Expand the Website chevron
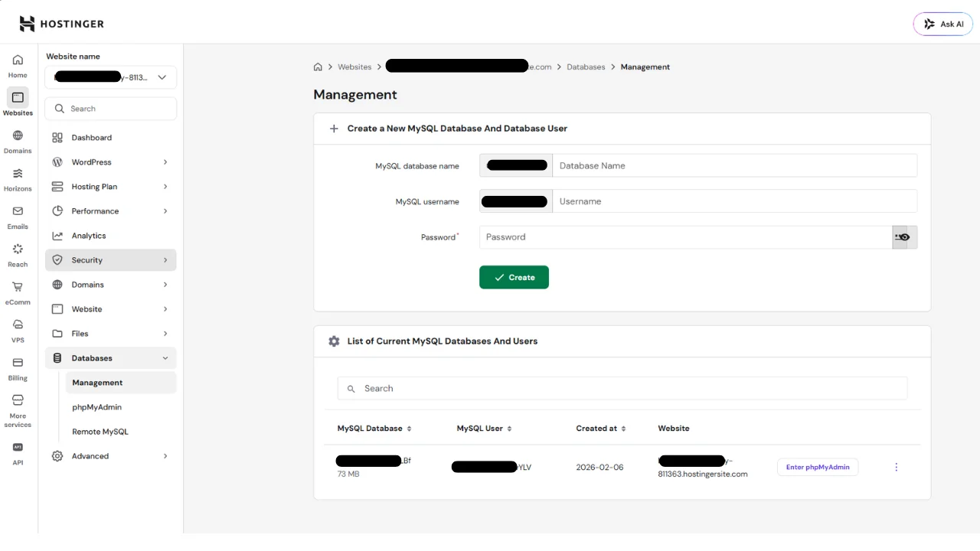 pyautogui.click(x=165, y=309)
